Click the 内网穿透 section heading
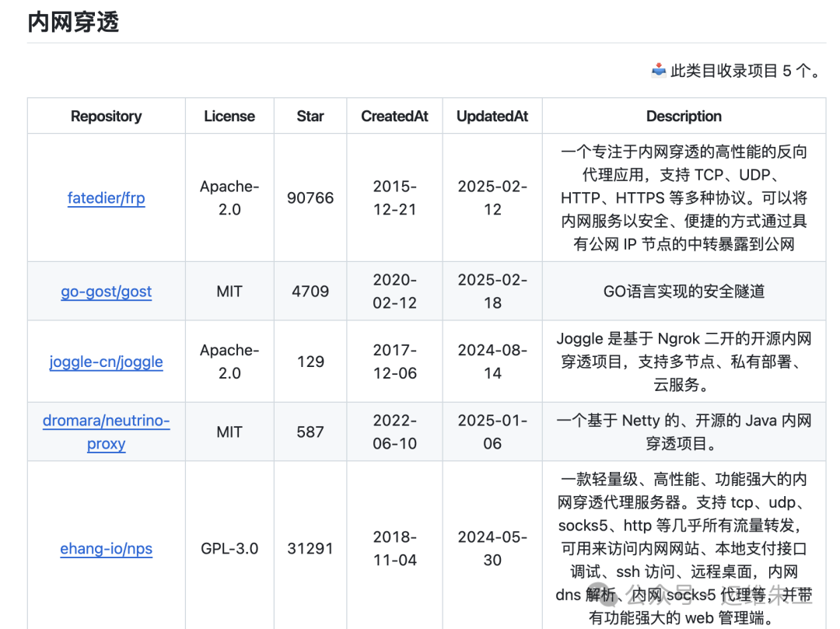This screenshot has height=629, width=840. (x=73, y=22)
